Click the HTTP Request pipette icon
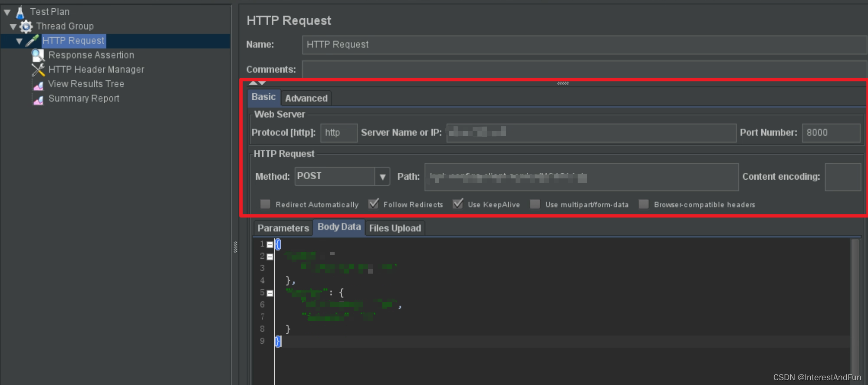This screenshot has height=385, width=868. [x=32, y=40]
